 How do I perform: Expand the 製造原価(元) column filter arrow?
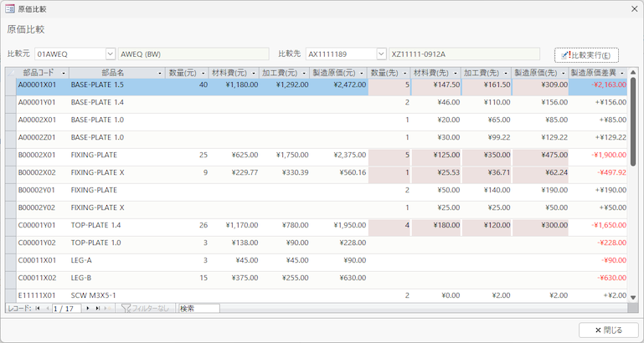(361, 73)
